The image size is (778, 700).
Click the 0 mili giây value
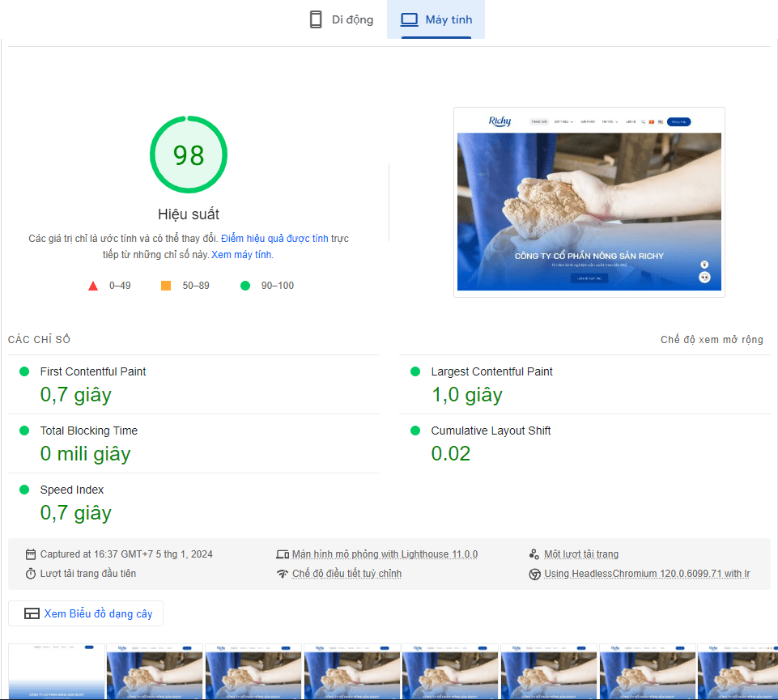tap(85, 454)
